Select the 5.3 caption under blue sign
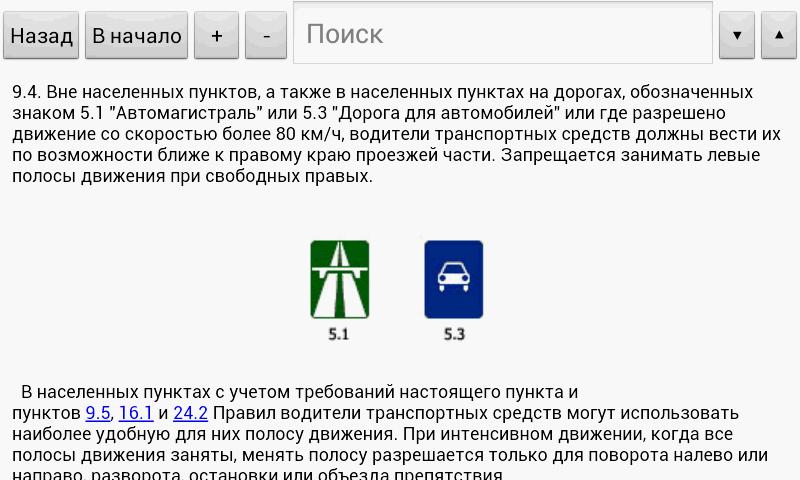800x480 pixels. pyautogui.click(x=454, y=334)
